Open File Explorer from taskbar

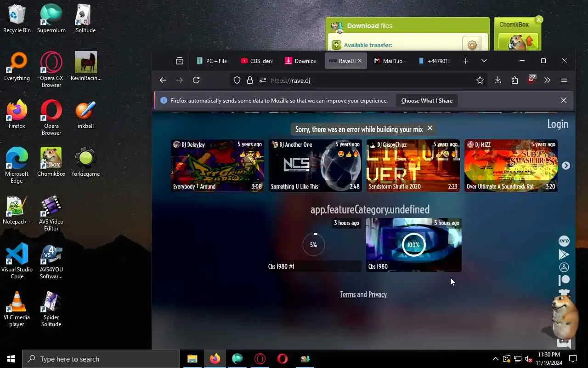(x=192, y=359)
